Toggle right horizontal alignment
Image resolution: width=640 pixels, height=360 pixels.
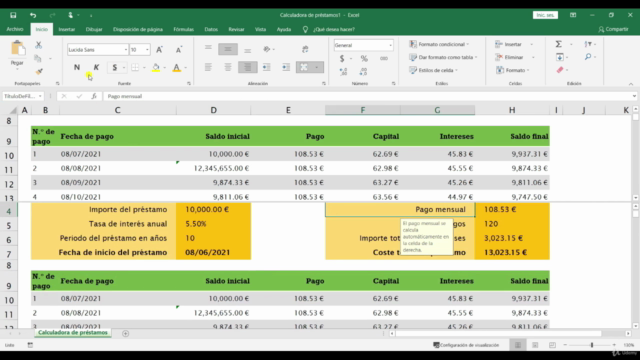247,67
